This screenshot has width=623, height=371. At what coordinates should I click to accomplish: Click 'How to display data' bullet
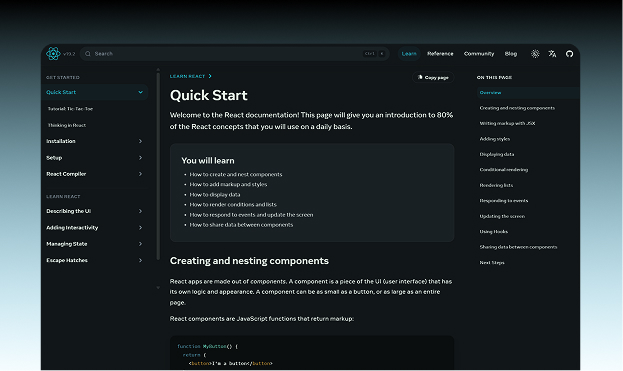pyautogui.click(x=215, y=195)
